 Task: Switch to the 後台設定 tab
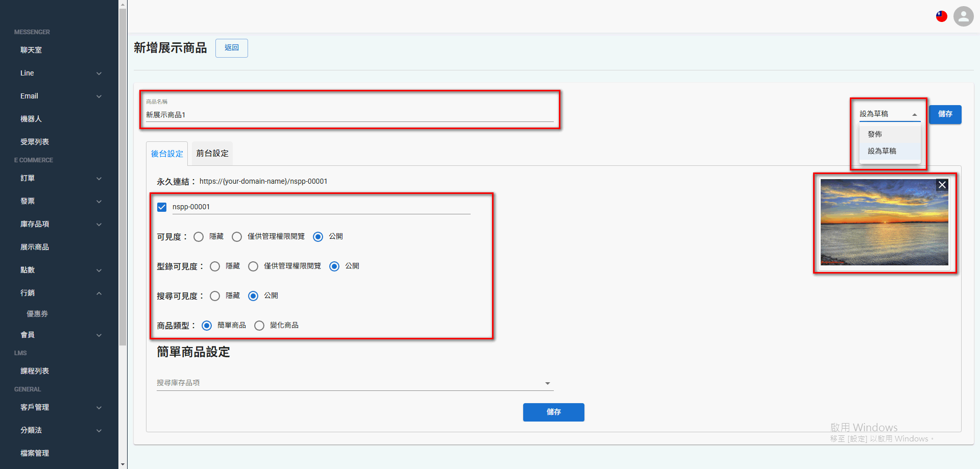coord(167,154)
